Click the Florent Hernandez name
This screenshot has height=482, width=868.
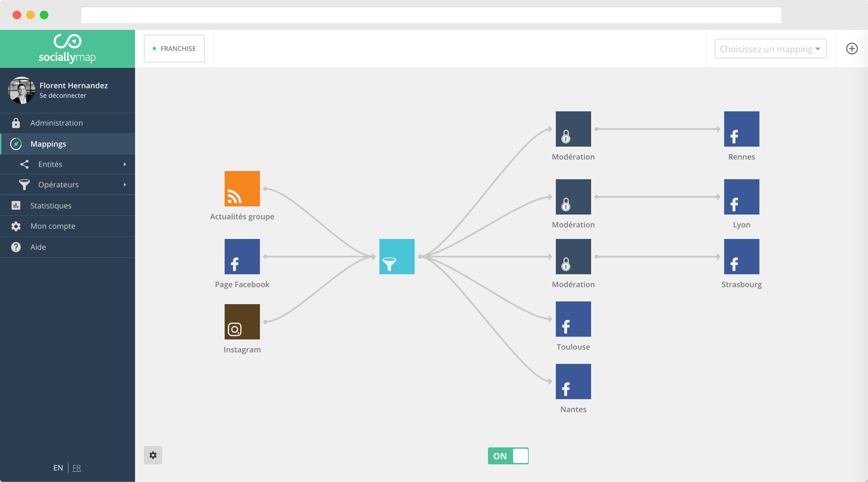(74, 86)
